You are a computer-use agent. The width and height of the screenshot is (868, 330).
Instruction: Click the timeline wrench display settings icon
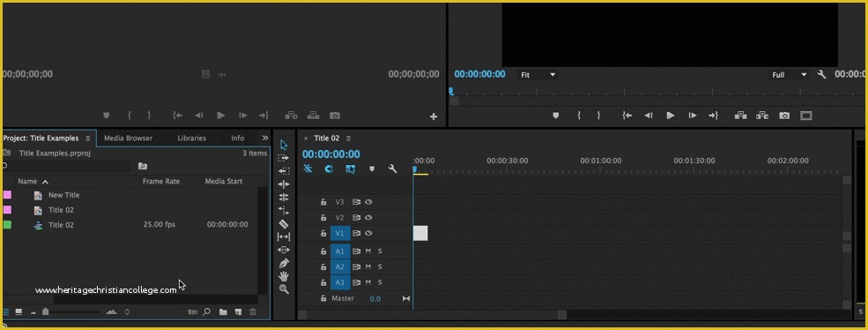[392, 169]
